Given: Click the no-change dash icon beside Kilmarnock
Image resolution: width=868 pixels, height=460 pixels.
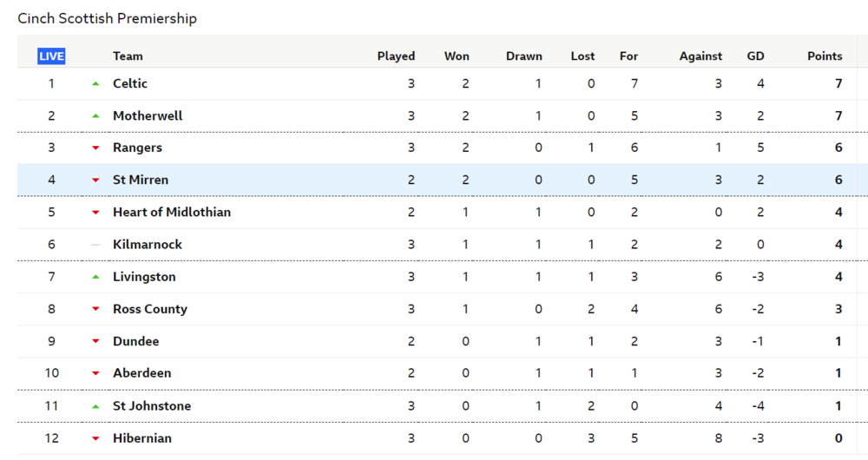Looking at the screenshot, I should point(95,245).
